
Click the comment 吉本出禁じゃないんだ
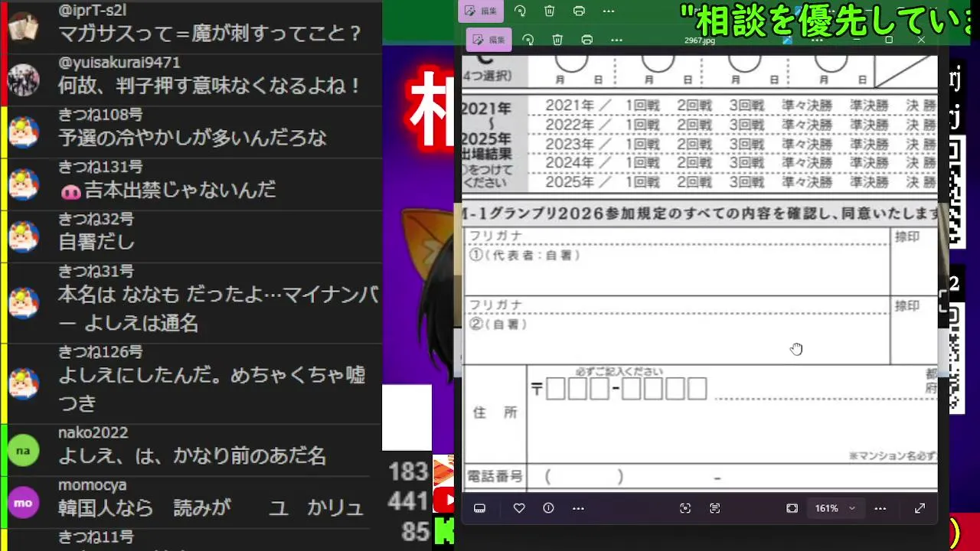pos(168,190)
